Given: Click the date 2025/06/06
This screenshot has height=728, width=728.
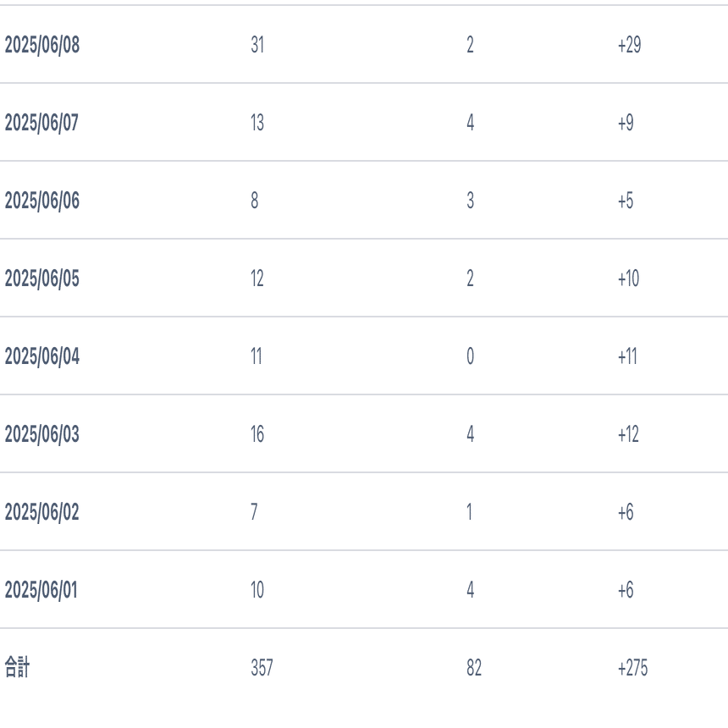Looking at the screenshot, I should tap(42, 201).
